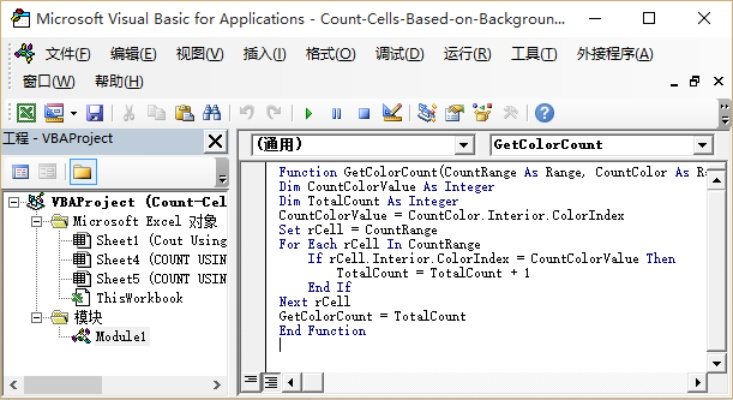
Task: Run the macro with the green play button
Action: point(309,113)
